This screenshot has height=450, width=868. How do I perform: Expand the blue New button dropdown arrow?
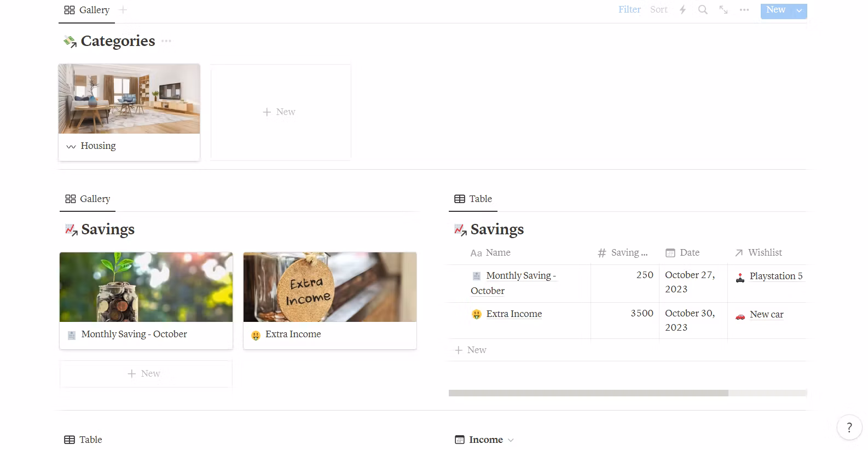(800, 10)
